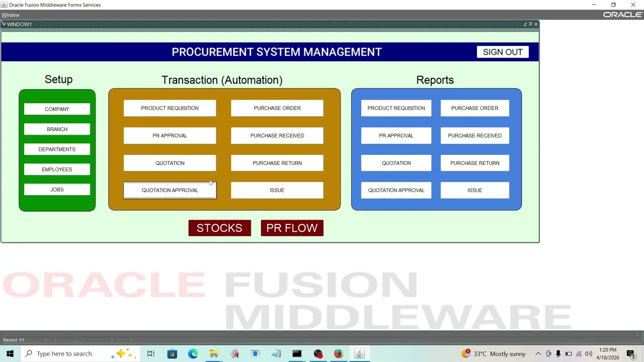Open the EMPLOYEES setup form

(x=57, y=169)
